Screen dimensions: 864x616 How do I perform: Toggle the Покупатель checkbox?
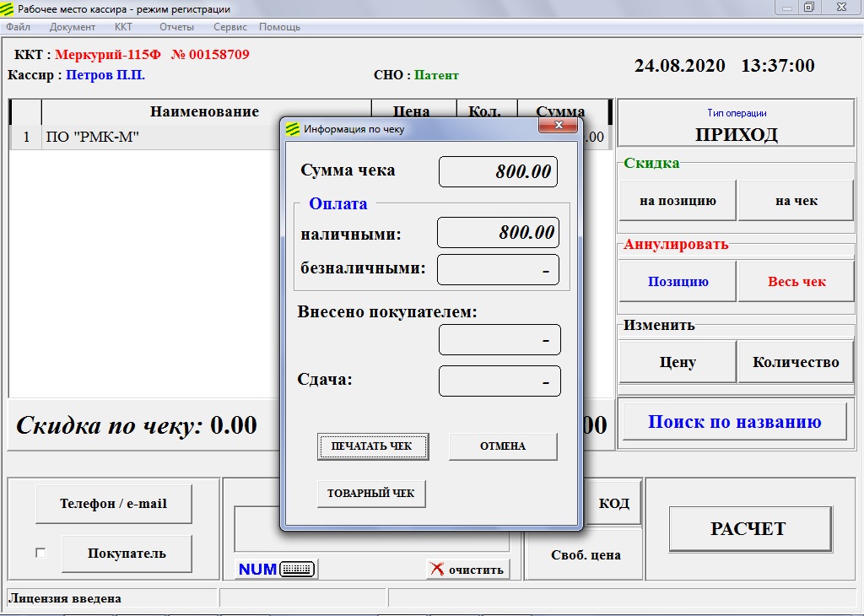pos(40,554)
